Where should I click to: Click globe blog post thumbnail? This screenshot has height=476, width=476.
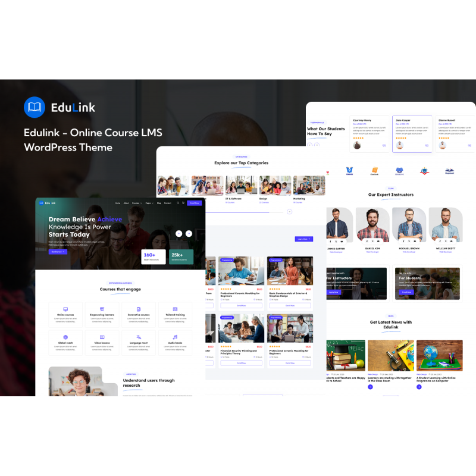(440, 355)
